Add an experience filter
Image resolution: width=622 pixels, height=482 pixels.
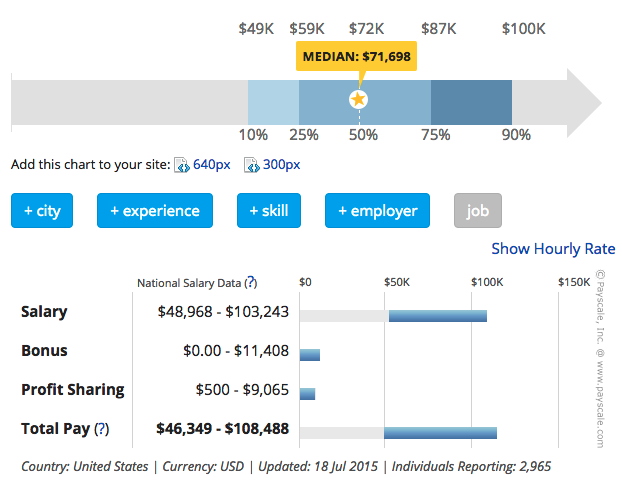(x=155, y=211)
